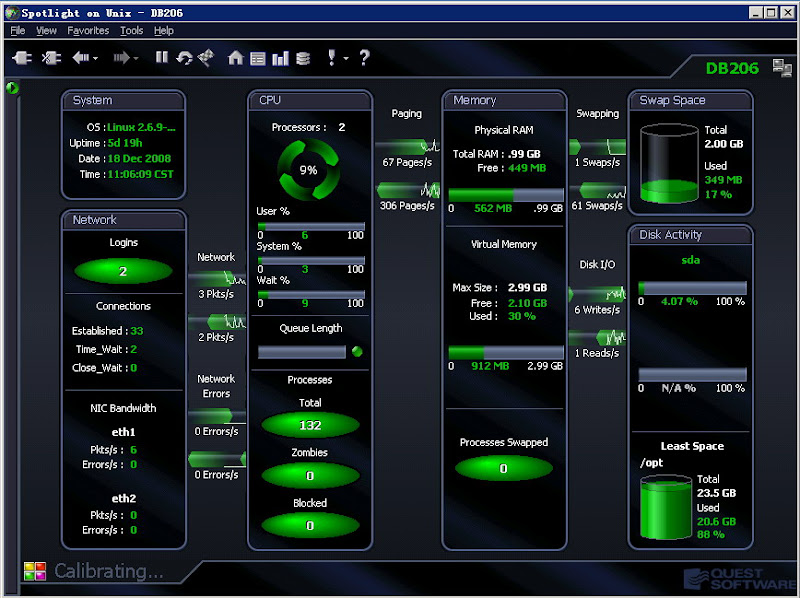The width and height of the screenshot is (800, 598).
Task: Click the green Queue Length indicator dot
Action: (x=357, y=351)
